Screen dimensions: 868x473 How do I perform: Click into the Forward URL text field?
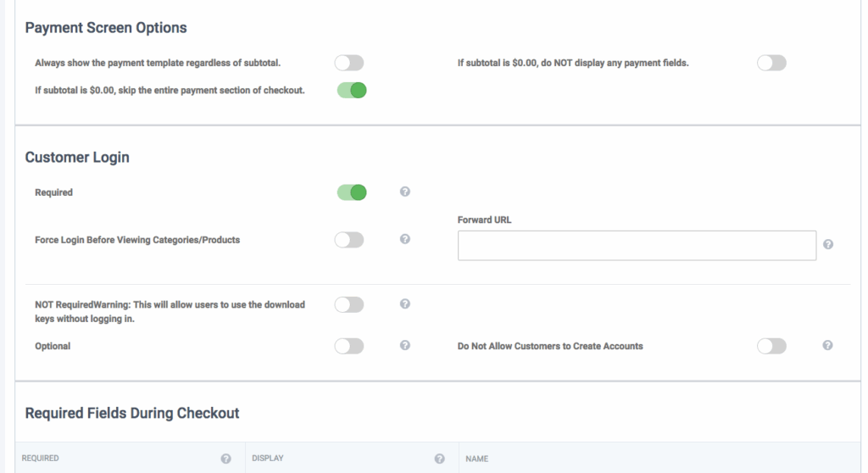(x=637, y=245)
